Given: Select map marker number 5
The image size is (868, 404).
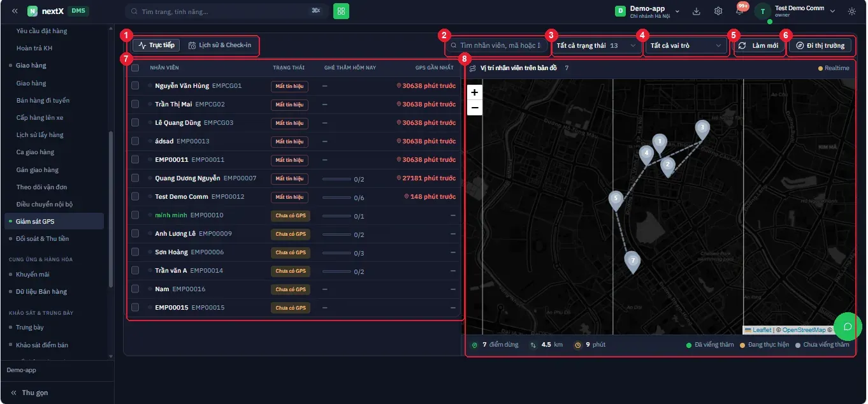Looking at the screenshot, I should pyautogui.click(x=616, y=201).
